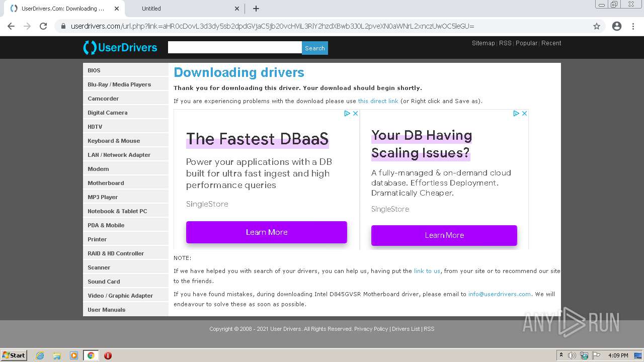Close the Untitled tab
This screenshot has height=362, width=644.
pyautogui.click(x=237, y=9)
